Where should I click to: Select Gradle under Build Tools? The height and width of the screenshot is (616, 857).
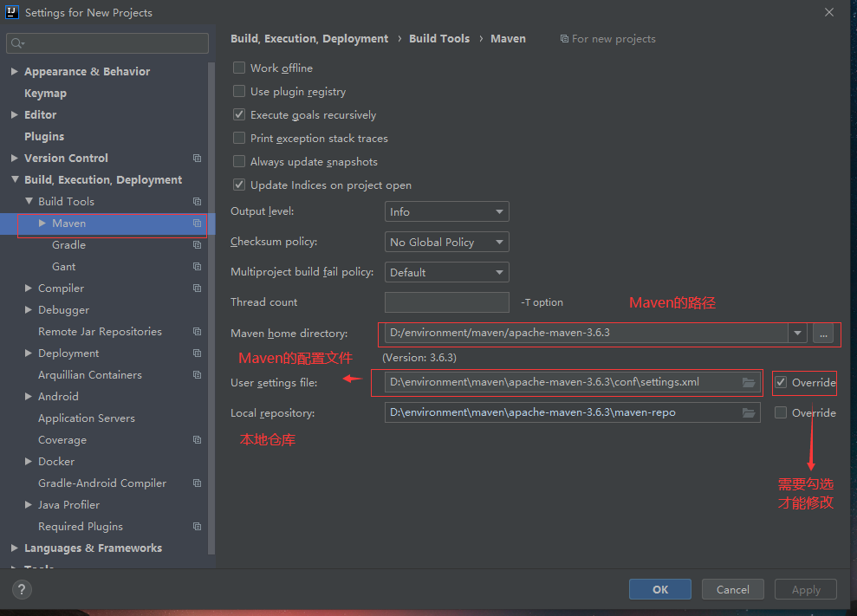[x=68, y=245]
